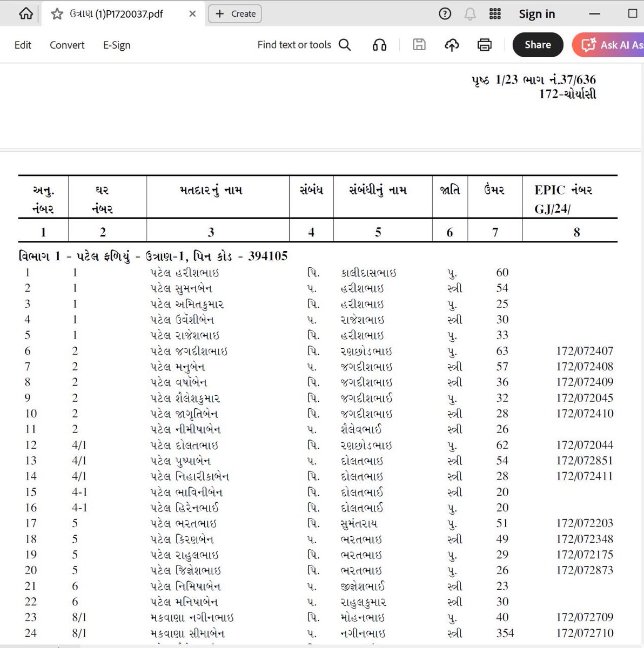Click voter name પટેલ નિહારીકાબેન
The height and width of the screenshot is (648, 644).
(x=190, y=477)
